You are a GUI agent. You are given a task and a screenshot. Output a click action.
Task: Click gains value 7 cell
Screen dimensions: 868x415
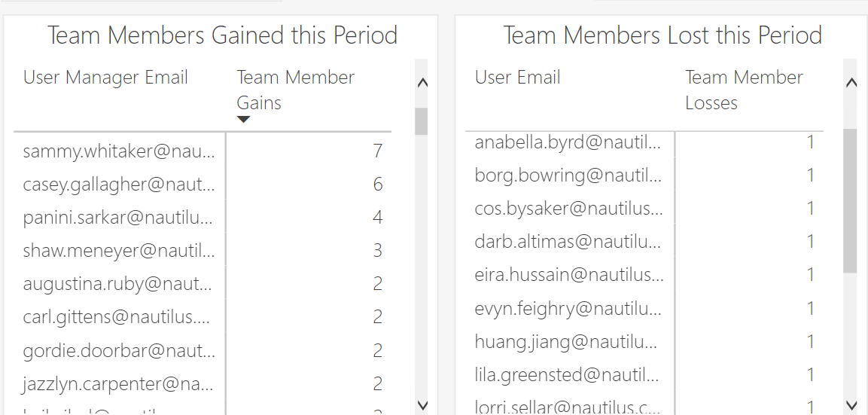coord(377,151)
